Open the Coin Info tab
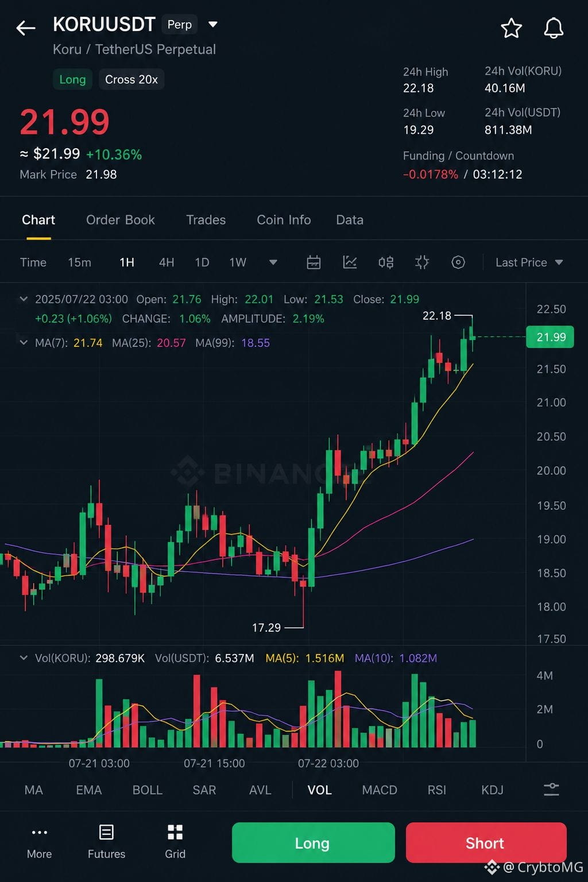588x882 pixels. pyautogui.click(x=284, y=220)
